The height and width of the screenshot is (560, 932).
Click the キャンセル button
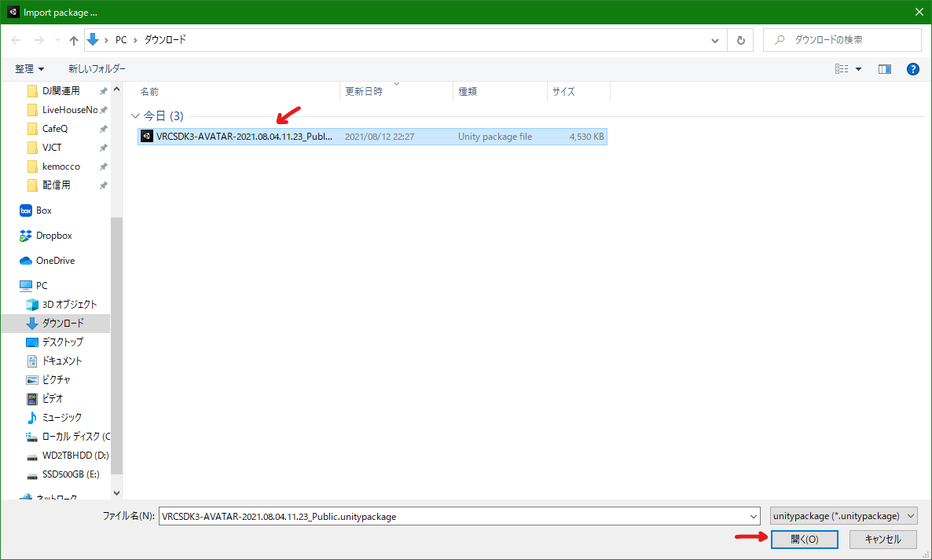click(x=882, y=540)
